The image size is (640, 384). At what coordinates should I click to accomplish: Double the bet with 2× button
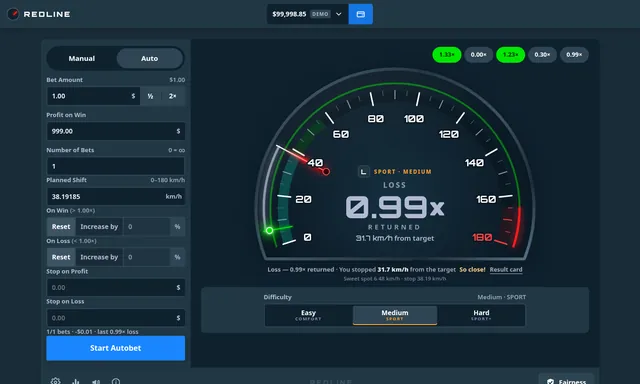(x=173, y=96)
